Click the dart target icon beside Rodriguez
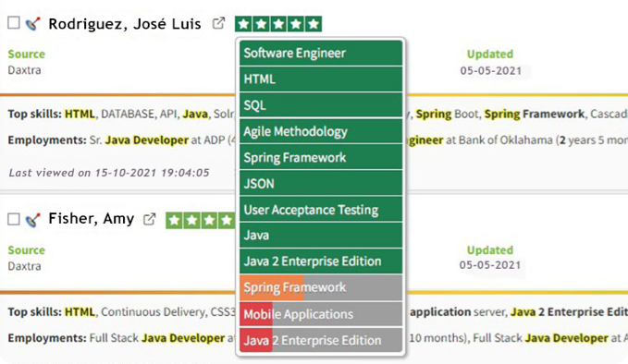 click(x=33, y=24)
